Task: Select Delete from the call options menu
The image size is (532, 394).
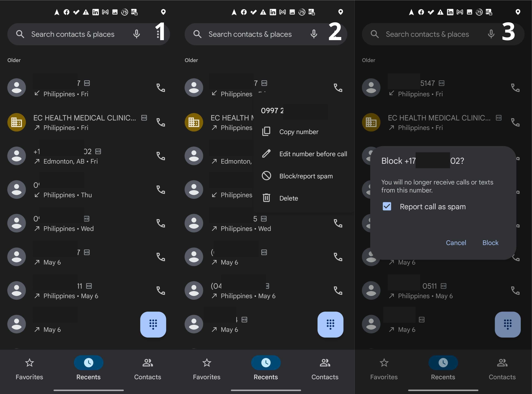Action: coord(289,197)
